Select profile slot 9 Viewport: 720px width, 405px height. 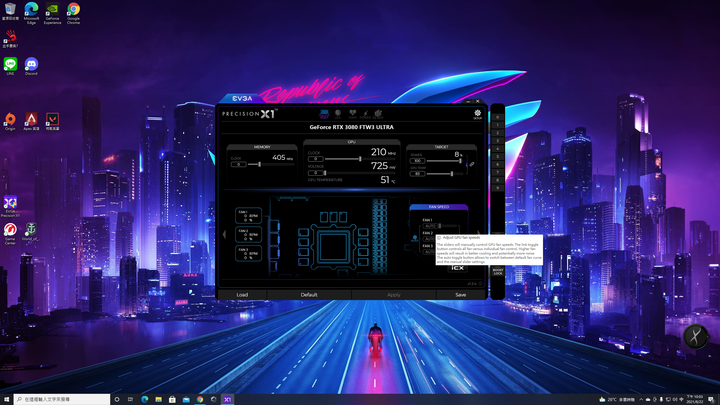pos(497,188)
